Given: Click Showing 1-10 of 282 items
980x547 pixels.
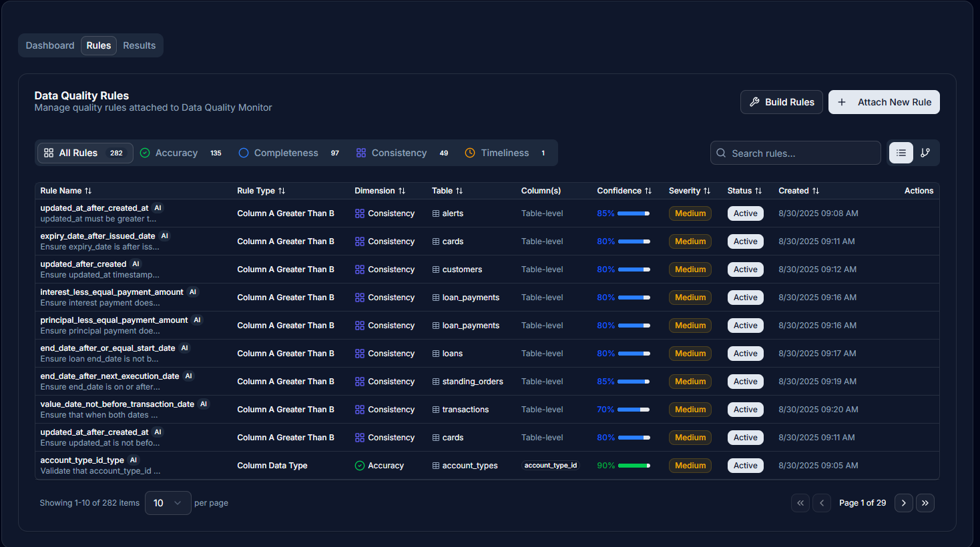Looking at the screenshot, I should click(x=89, y=503).
